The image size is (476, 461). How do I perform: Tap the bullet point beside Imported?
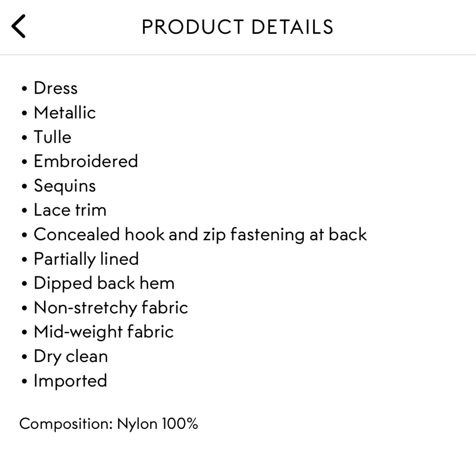pyautogui.click(x=24, y=381)
